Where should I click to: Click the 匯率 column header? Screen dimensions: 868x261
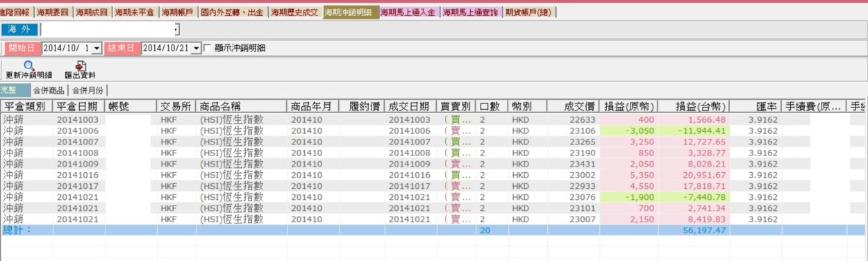(x=756, y=106)
